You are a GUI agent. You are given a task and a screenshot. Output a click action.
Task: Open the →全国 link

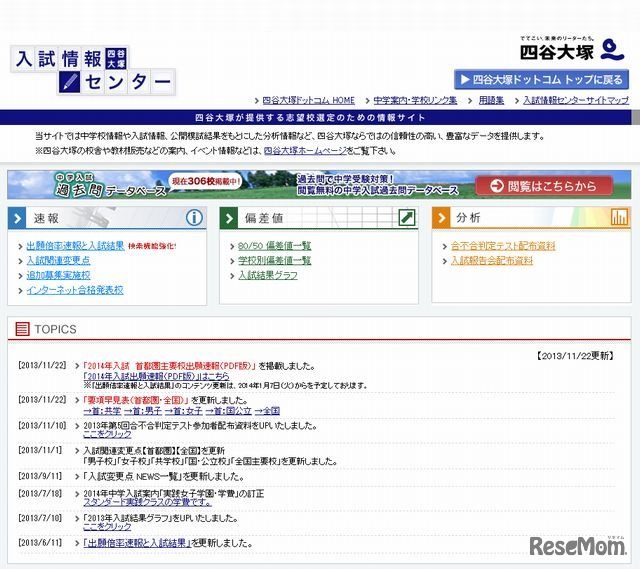point(267,411)
